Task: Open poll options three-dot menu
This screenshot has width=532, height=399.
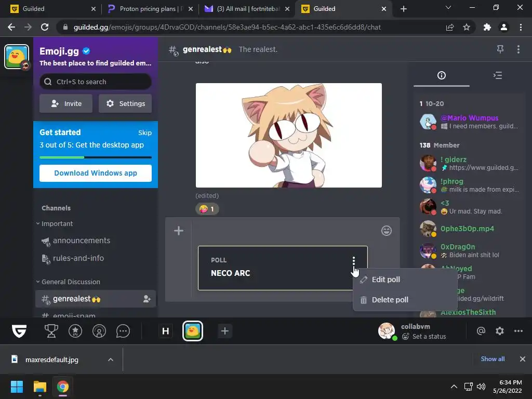Action: [x=353, y=261]
